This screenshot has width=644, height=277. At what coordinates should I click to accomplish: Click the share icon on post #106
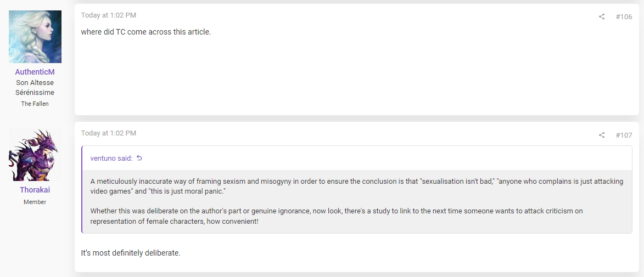(x=601, y=17)
